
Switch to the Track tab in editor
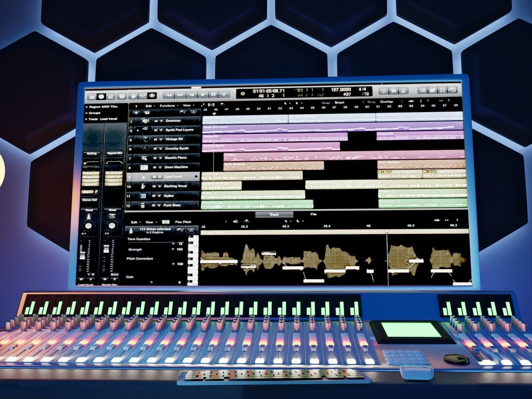tap(274, 215)
